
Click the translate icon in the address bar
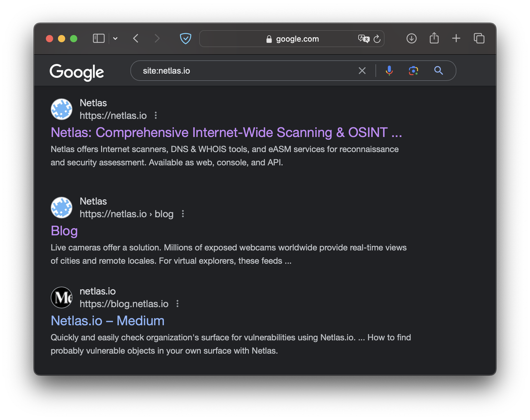pos(364,39)
